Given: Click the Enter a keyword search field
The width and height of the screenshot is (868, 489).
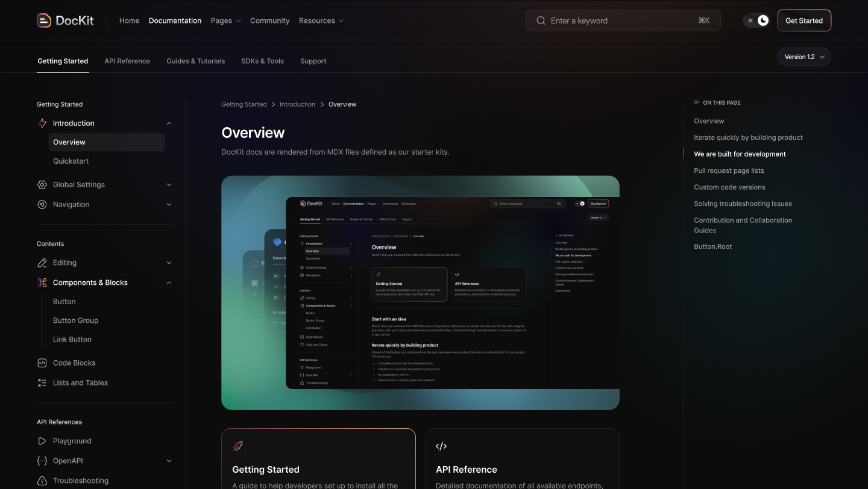Looking at the screenshot, I should tap(623, 20).
